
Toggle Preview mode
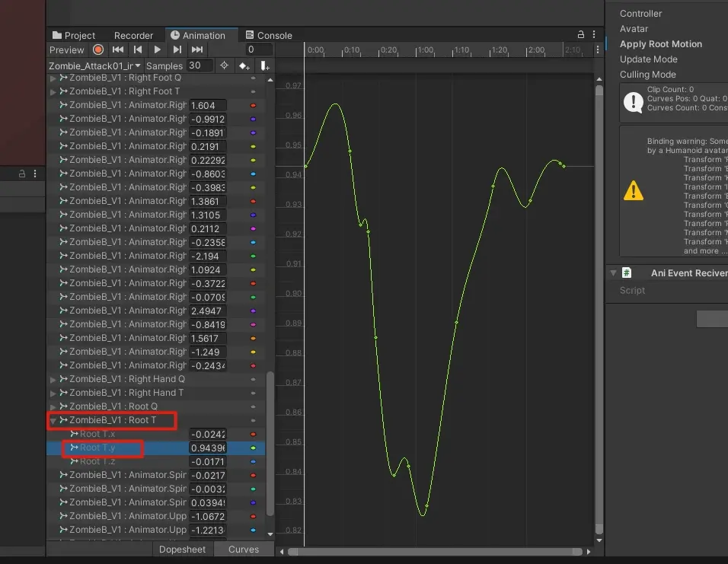point(67,49)
